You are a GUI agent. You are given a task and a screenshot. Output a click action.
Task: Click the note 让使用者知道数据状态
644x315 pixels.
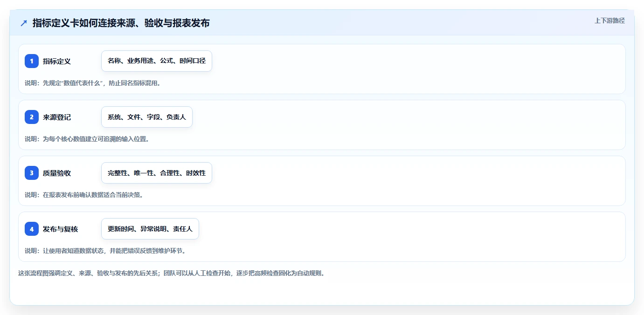pyautogui.click(x=106, y=251)
